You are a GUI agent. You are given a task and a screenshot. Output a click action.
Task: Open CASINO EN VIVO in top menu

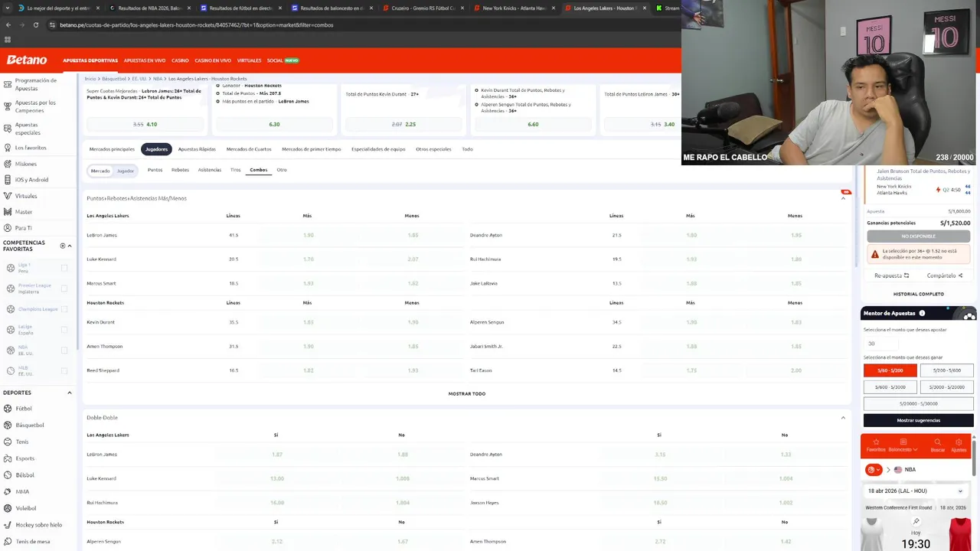tap(213, 60)
